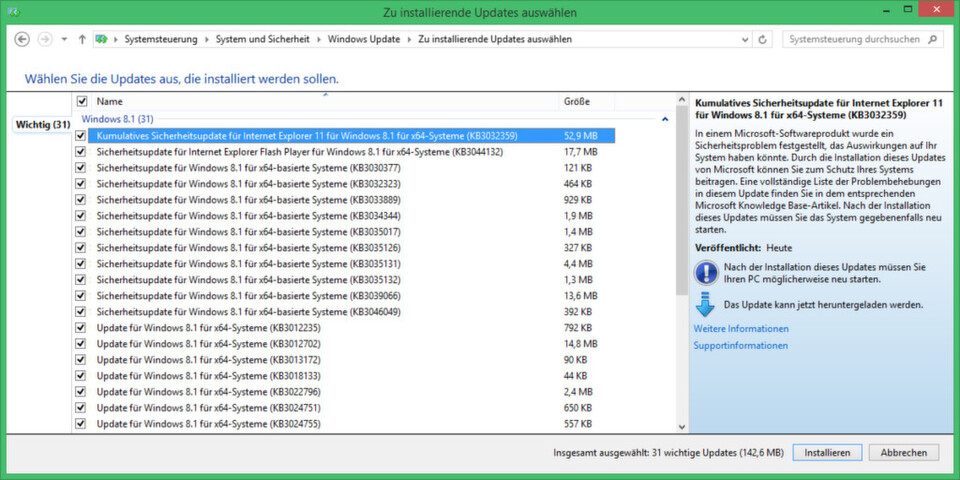Select Systemsteuerung in the breadcrumb
This screenshot has height=480, width=960.
(x=161, y=39)
